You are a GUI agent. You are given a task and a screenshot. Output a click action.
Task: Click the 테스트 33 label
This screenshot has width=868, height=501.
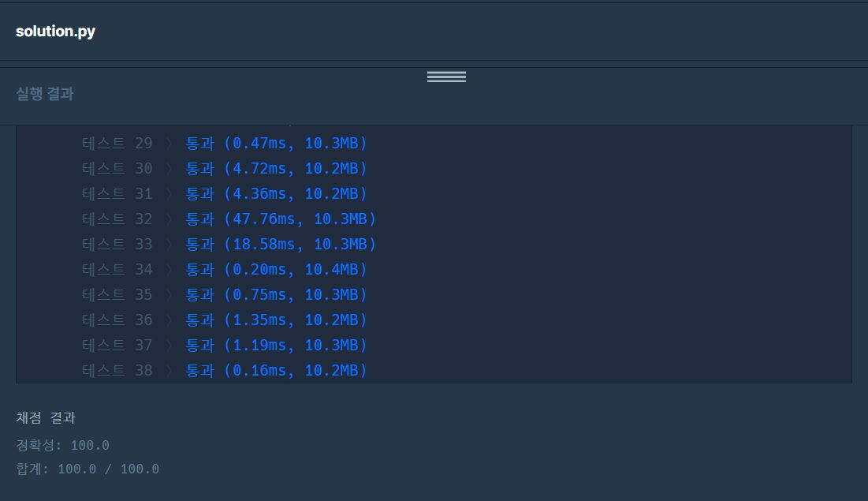pyautogui.click(x=117, y=245)
